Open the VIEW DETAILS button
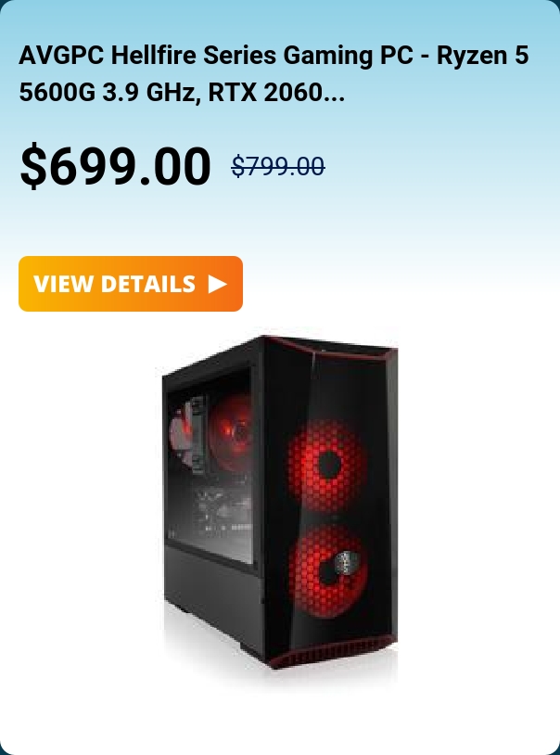The image size is (560, 755). click(131, 284)
